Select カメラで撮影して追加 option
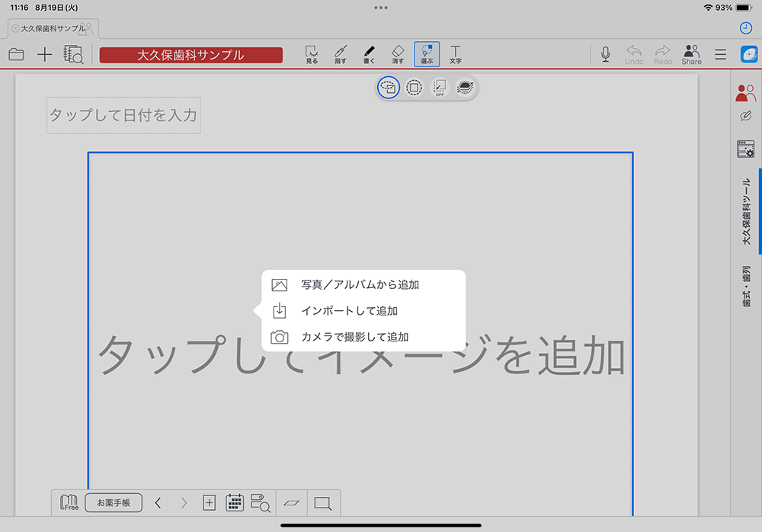Viewport: 762px width, 532px height. tap(354, 337)
